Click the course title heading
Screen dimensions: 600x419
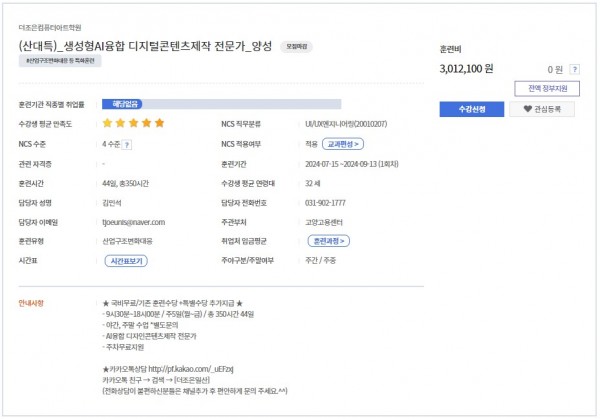tap(145, 46)
